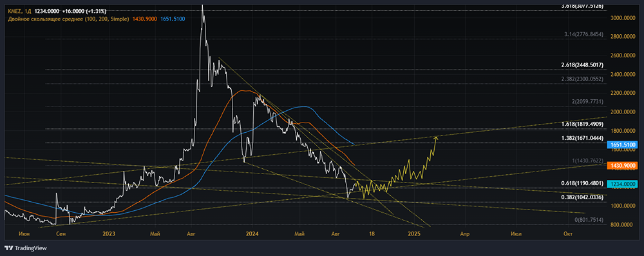This screenshot has width=644, height=256.
Task: Click the 'Окт' label on time axis
Action: click(x=569, y=234)
